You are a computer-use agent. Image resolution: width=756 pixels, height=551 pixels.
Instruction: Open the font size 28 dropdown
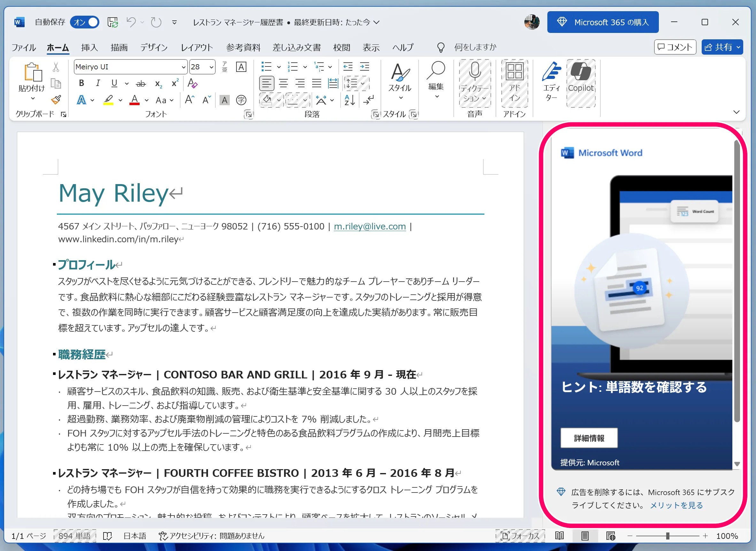tap(212, 67)
